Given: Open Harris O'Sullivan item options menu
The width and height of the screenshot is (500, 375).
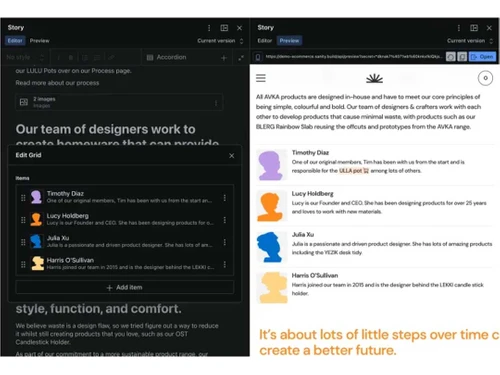Looking at the screenshot, I should click(x=225, y=264).
